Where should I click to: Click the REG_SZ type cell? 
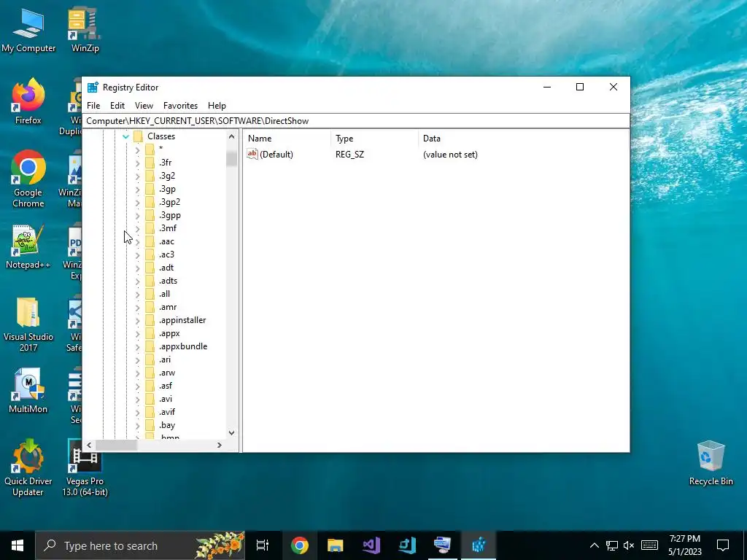(349, 155)
